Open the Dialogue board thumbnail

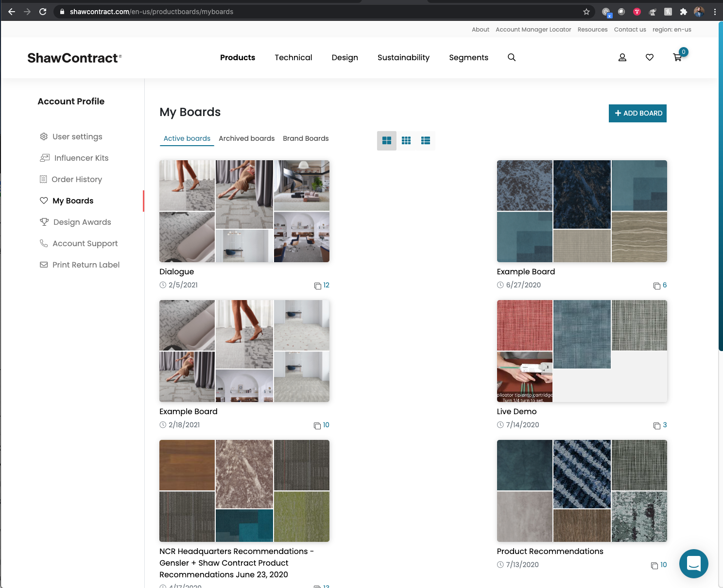tap(244, 211)
